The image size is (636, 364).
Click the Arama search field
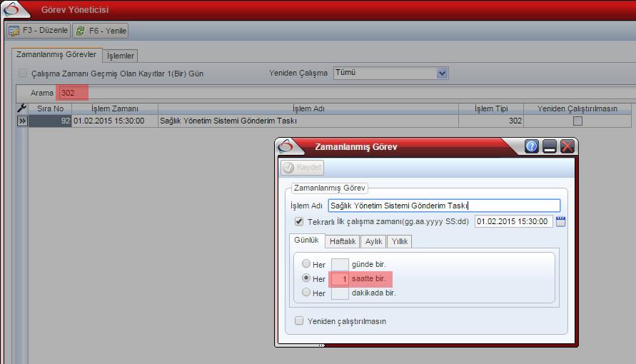(73, 93)
